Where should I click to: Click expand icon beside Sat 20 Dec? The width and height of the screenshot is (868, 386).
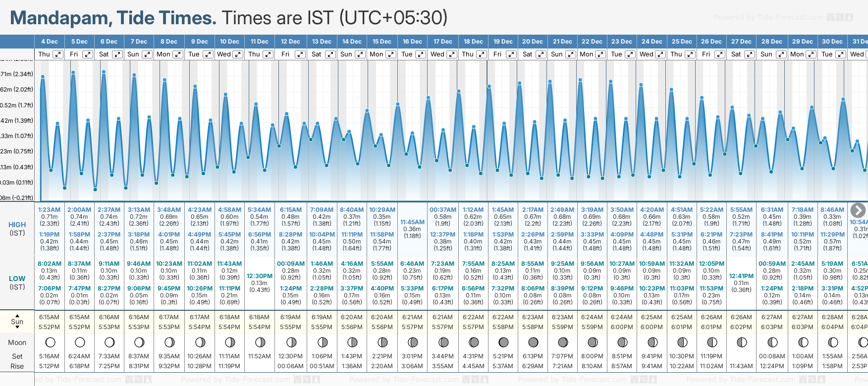541,54
